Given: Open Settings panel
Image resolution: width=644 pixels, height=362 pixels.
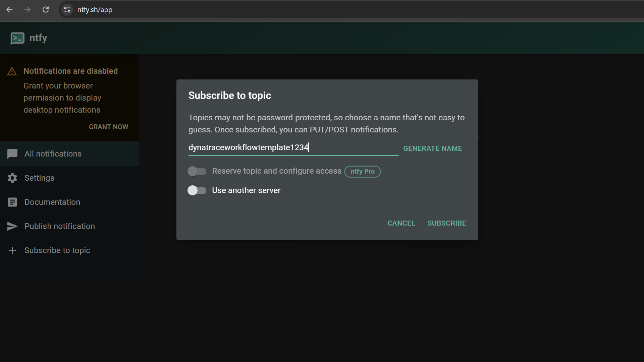Looking at the screenshot, I should (39, 178).
